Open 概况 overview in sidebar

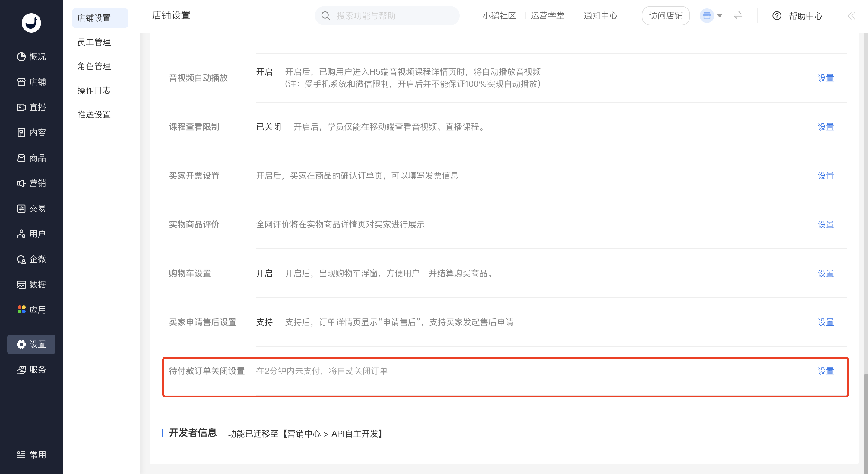pyautogui.click(x=31, y=57)
